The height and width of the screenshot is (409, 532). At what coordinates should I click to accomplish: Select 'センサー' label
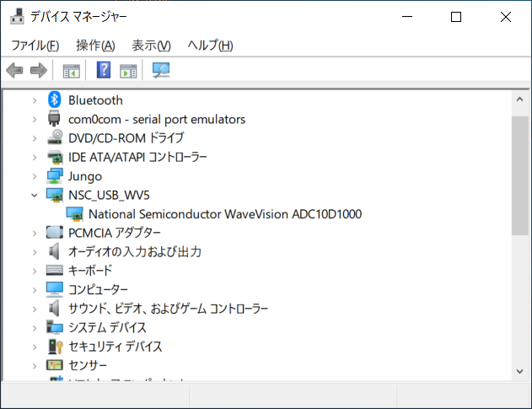[88, 365]
